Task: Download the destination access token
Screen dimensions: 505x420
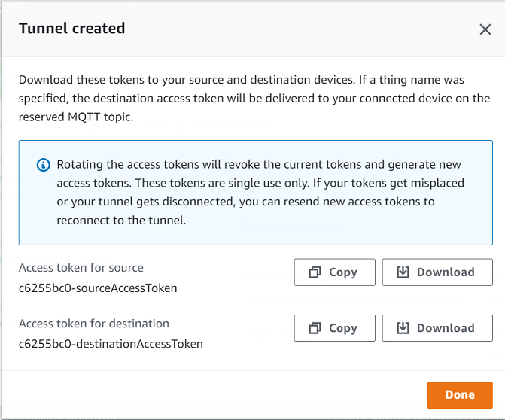Action: click(x=437, y=328)
